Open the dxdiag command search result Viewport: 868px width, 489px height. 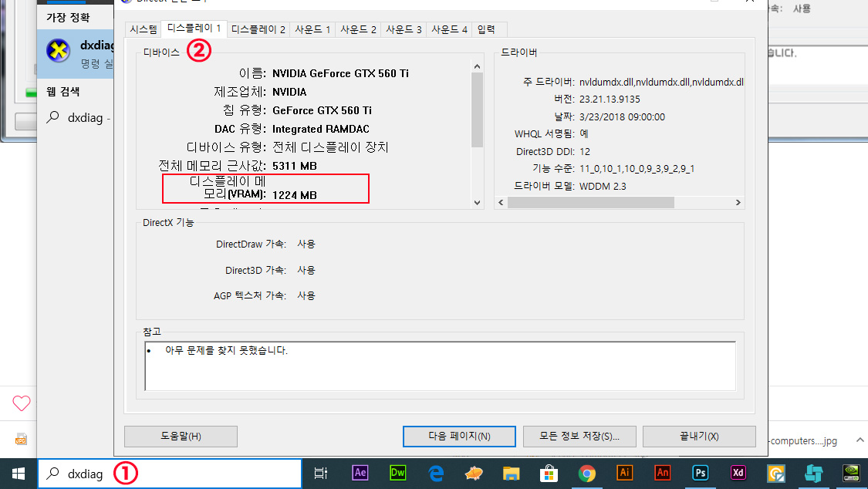coord(76,54)
